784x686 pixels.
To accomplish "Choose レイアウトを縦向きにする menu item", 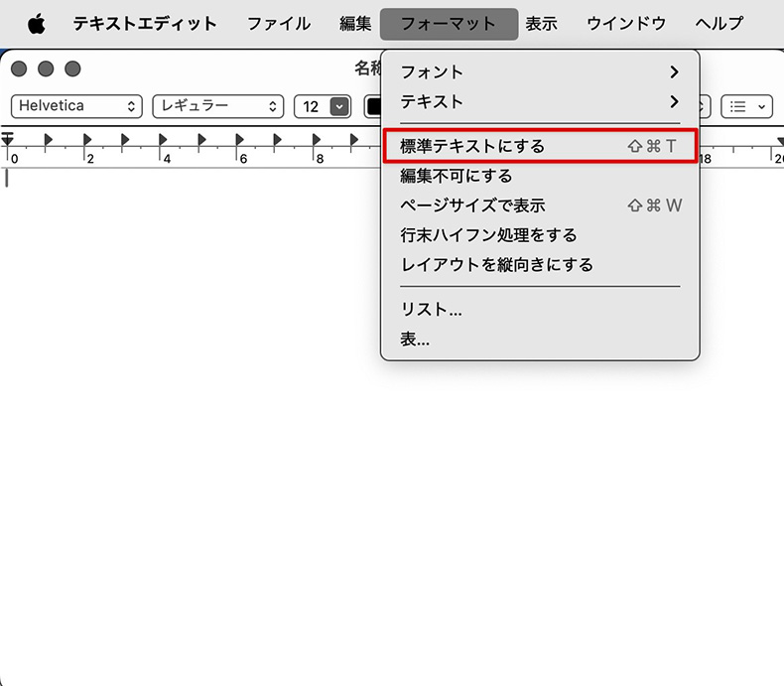I will pyautogui.click(x=540, y=264).
